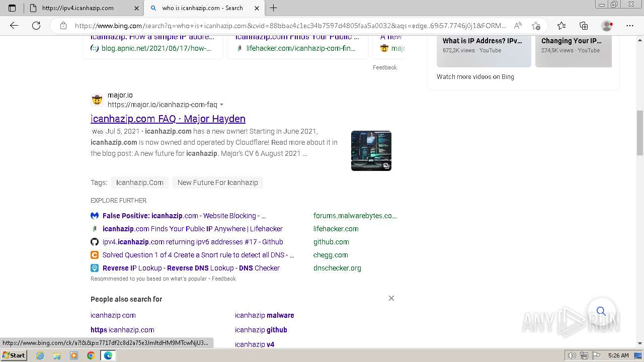This screenshot has width=644, height=362.
Task: Click the 5:26 AM system clock
Action: coord(618,355)
